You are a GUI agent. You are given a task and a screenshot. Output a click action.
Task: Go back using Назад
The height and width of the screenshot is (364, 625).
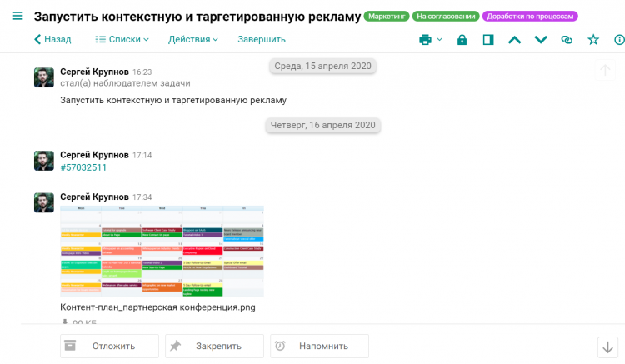52,39
